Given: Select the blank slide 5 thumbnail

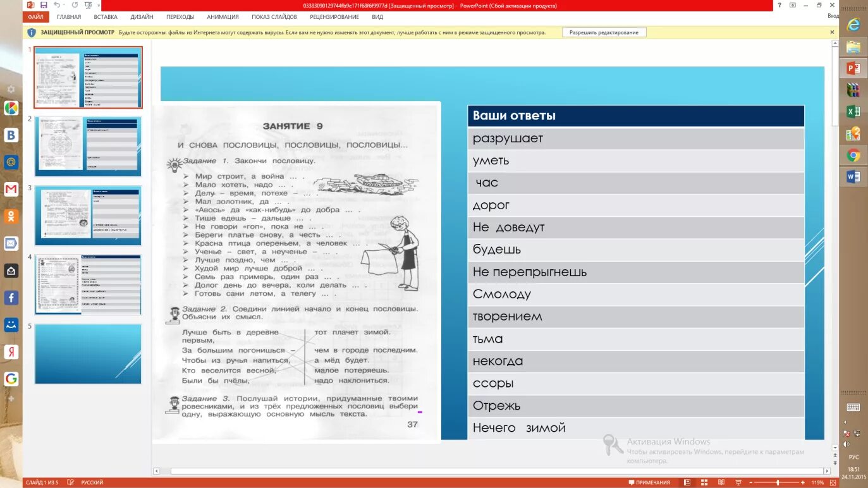Looking at the screenshot, I should 88,354.
